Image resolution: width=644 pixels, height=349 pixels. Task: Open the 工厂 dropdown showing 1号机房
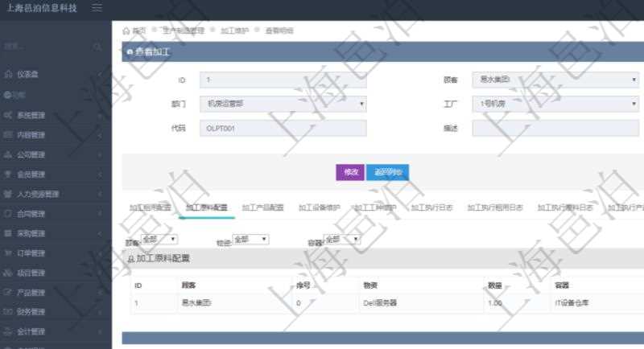(555, 104)
